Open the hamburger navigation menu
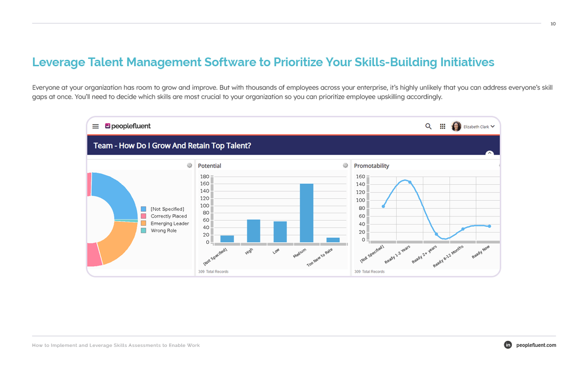The image size is (588, 368). click(x=96, y=126)
